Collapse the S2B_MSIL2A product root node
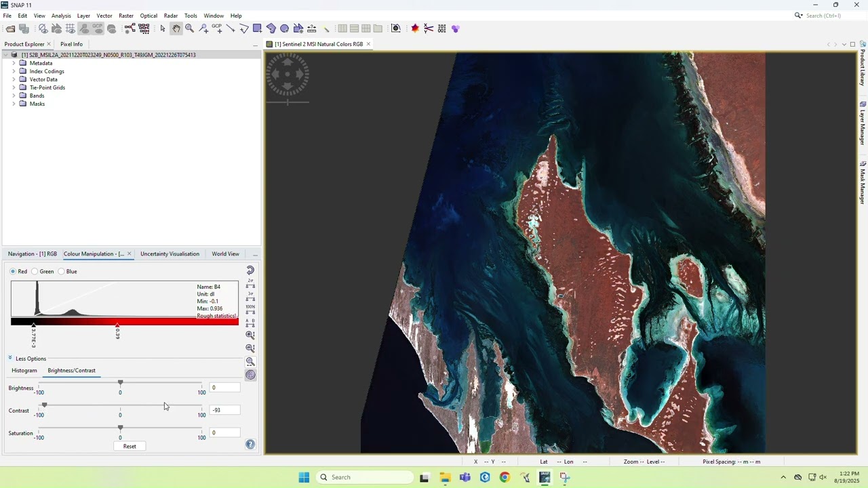This screenshot has width=868, height=488. [5, 55]
